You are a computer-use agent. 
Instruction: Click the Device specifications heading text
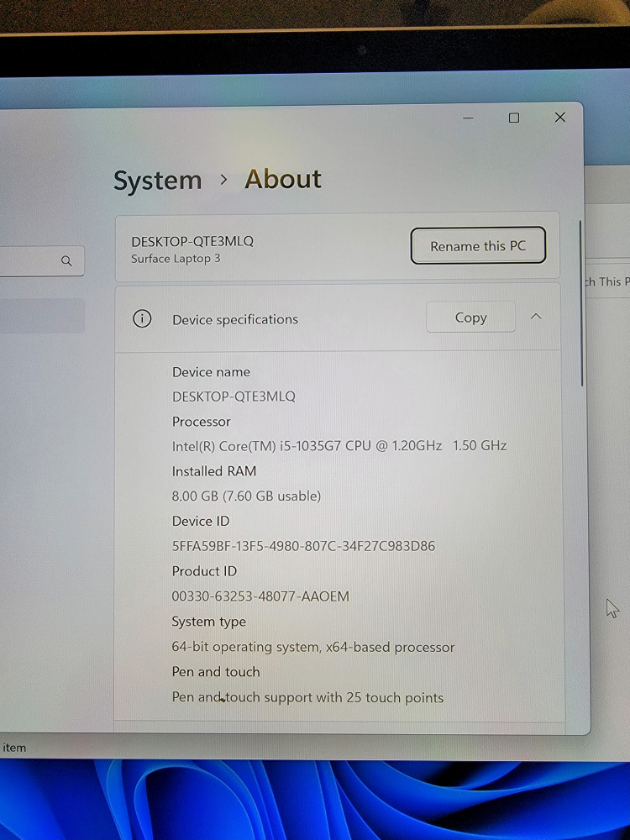click(x=235, y=320)
